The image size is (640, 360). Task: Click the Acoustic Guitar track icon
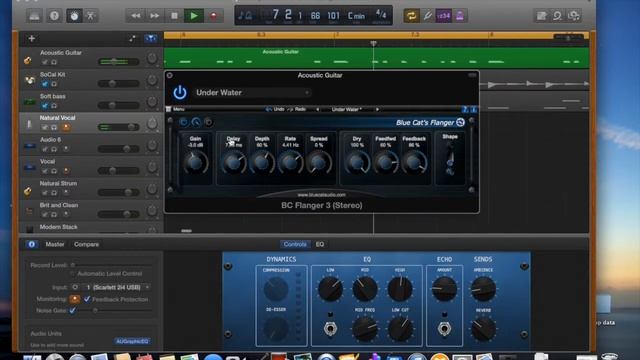pyautogui.click(x=28, y=60)
